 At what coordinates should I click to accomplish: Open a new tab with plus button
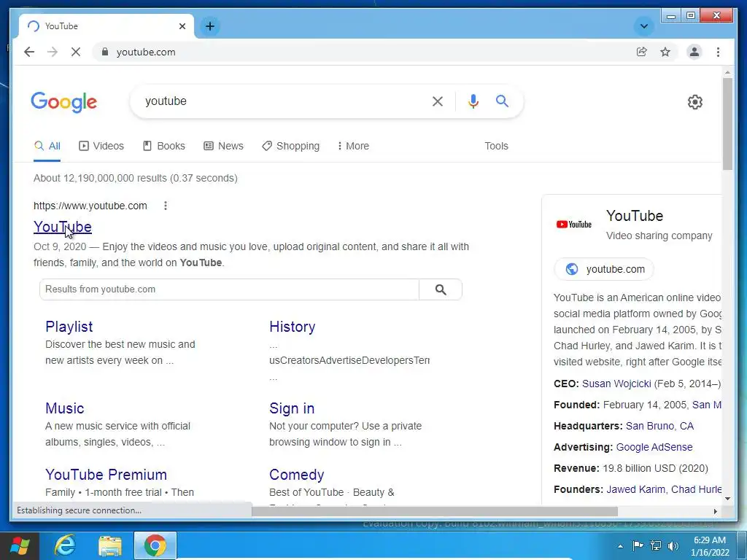point(210,26)
